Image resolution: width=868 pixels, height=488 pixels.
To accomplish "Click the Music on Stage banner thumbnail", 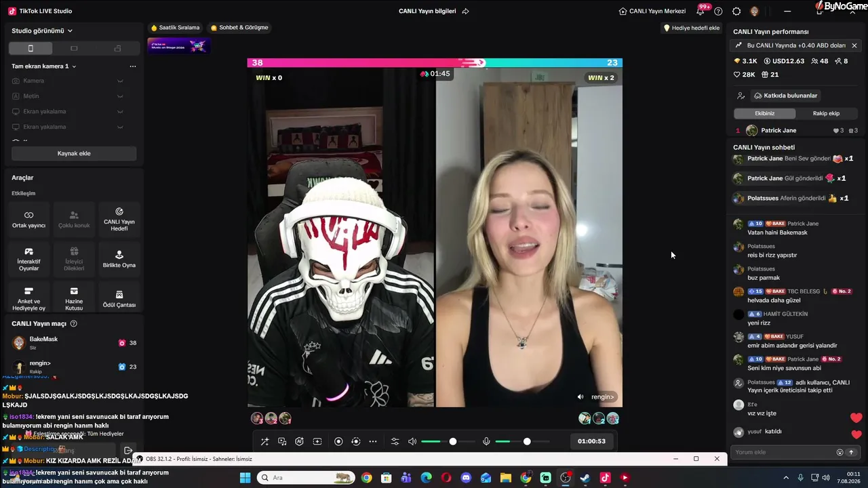I will coord(179,45).
